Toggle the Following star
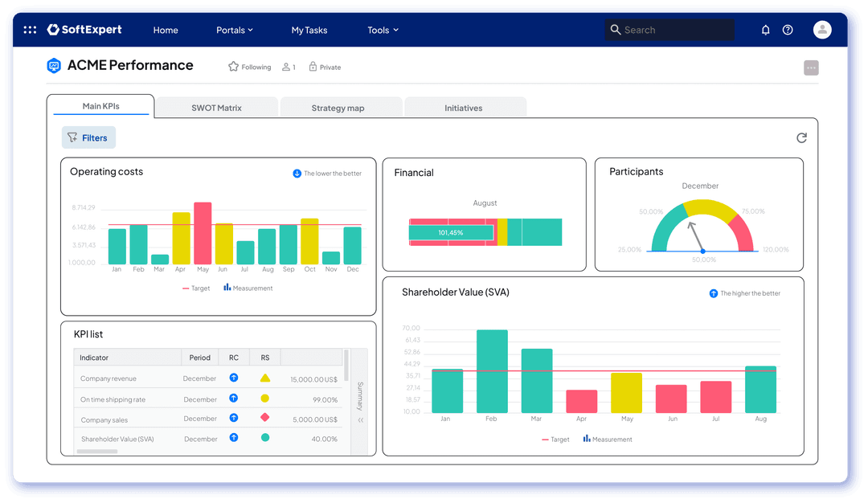The width and height of the screenshot is (868, 503). [x=233, y=67]
